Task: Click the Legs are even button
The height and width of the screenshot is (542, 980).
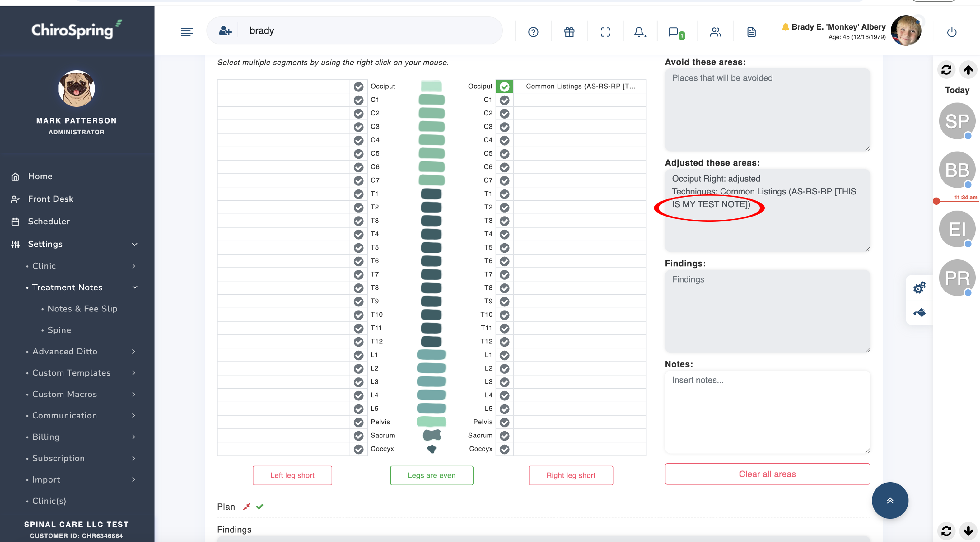Action: coord(432,475)
